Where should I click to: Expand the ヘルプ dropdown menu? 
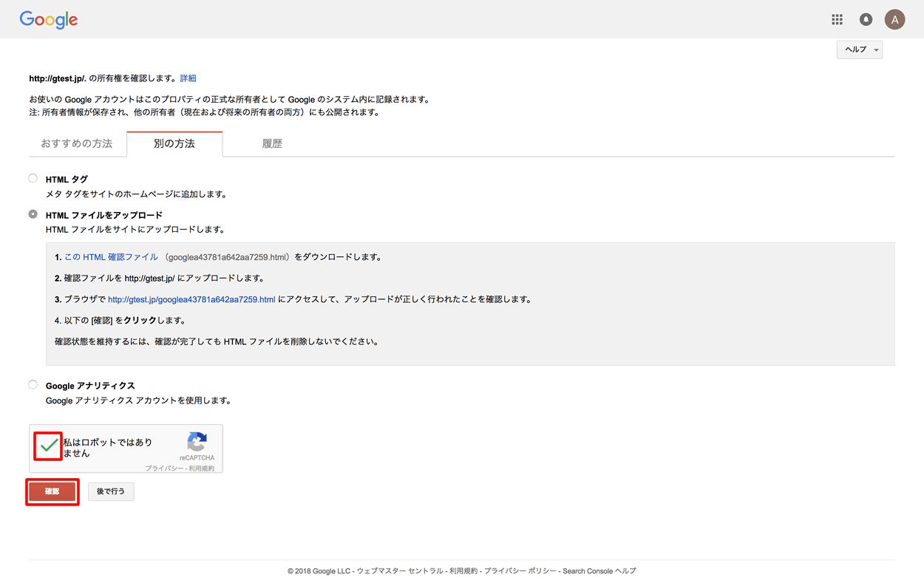860,49
